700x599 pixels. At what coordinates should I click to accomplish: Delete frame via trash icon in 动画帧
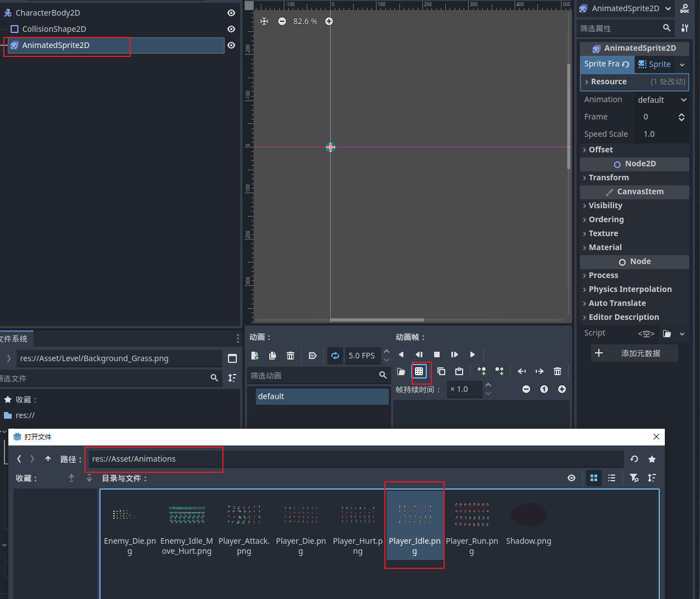558,371
